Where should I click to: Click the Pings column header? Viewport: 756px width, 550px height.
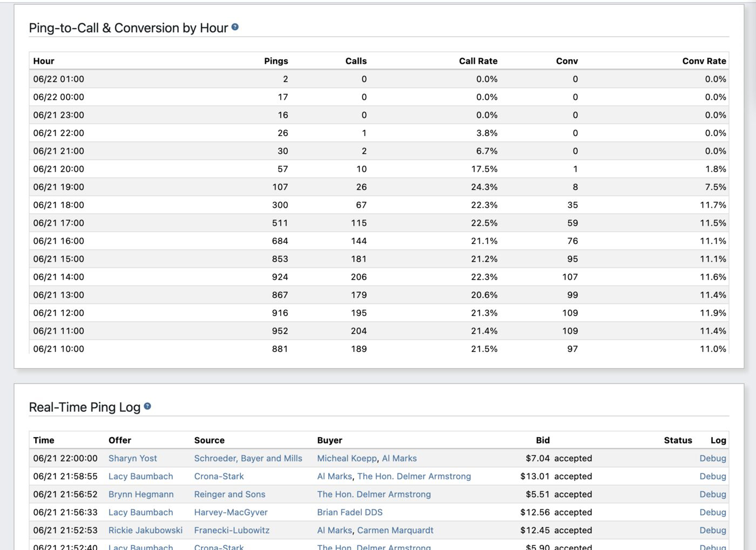click(x=276, y=61)
